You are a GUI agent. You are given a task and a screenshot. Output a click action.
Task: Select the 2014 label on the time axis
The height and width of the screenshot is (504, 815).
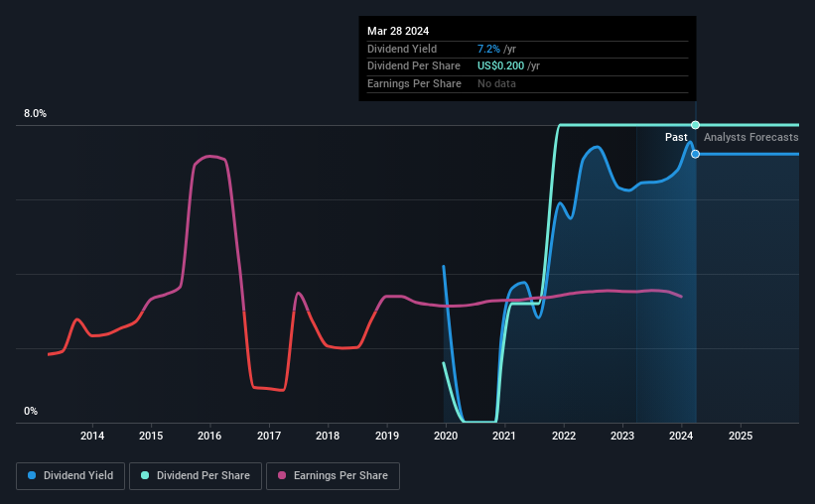92,436
